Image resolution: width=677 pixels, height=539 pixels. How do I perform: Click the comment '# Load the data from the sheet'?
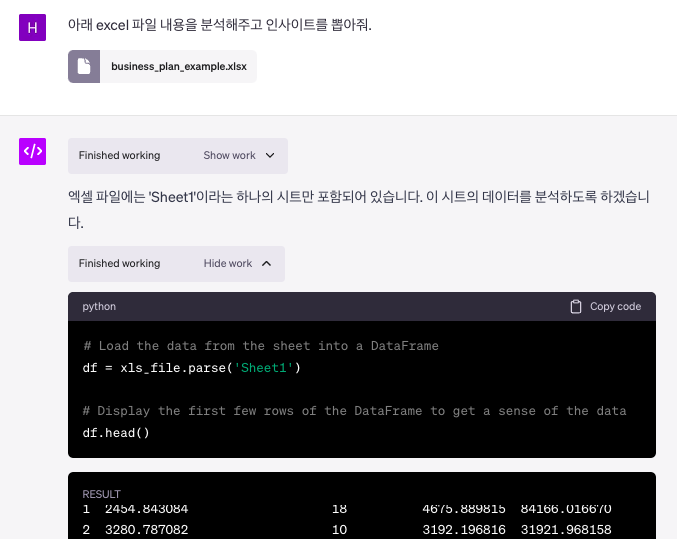(x=261, y=346)
